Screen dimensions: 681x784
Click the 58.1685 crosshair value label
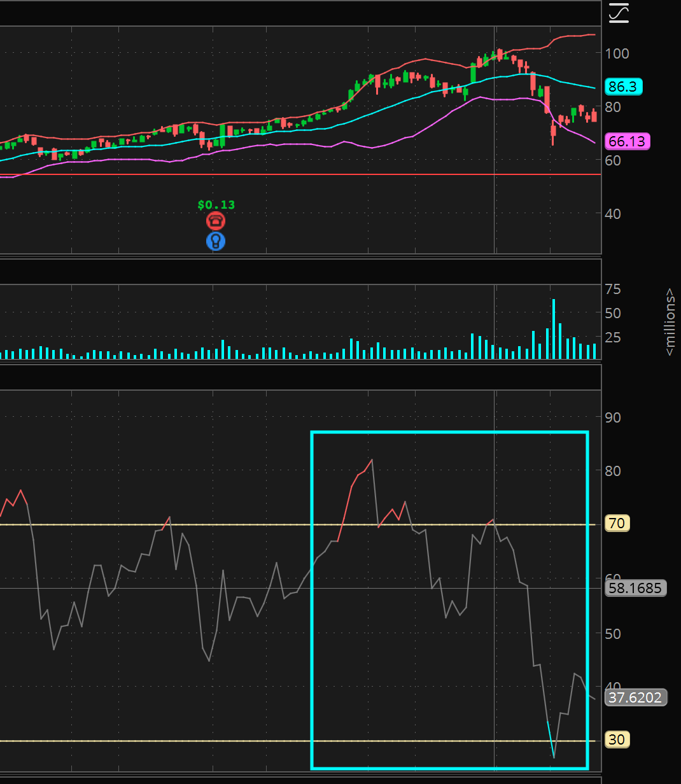[636, 587]
